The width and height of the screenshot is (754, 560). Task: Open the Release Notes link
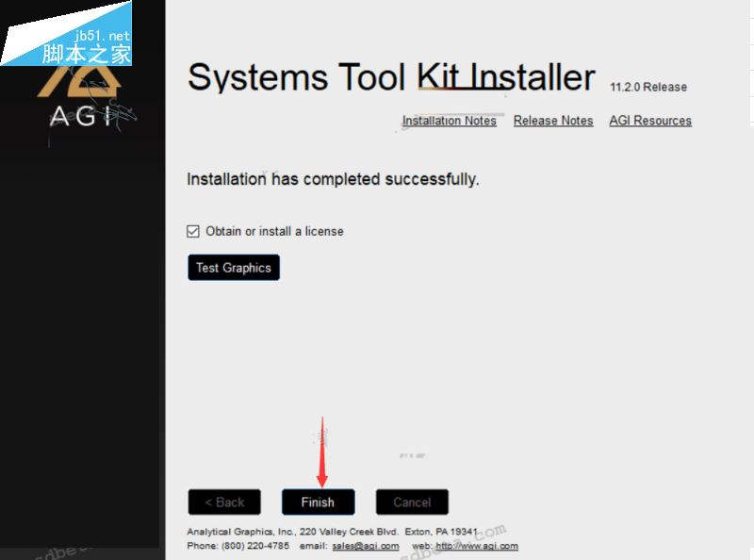[x=553, y=121]
